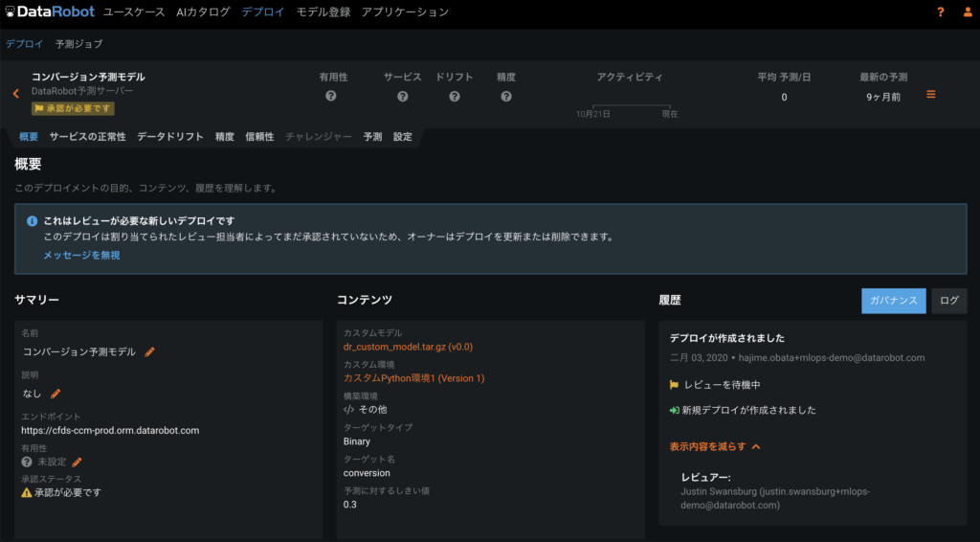The image size is (980, 542).
Task: Click the ドリフト status question icon
Action: (455, 97)
